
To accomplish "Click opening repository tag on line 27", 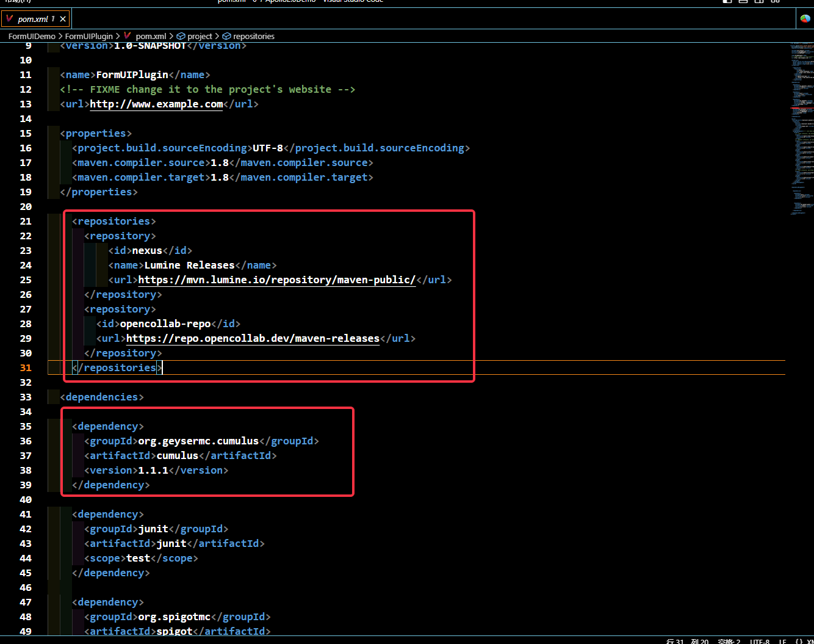I will pyautogui.click(x=120, y=309).
